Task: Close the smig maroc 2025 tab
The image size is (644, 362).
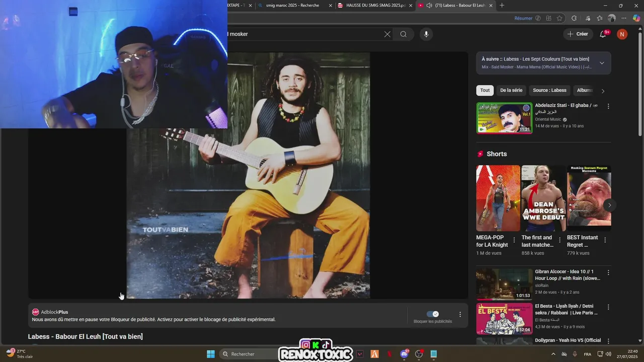Action: [x=331, y=6]
